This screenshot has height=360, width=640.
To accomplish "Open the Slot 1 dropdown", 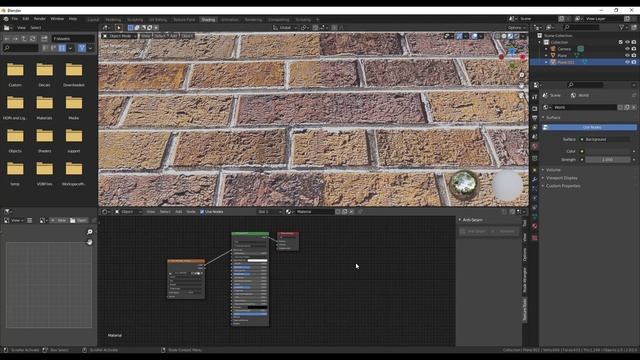I will [270, 212].
